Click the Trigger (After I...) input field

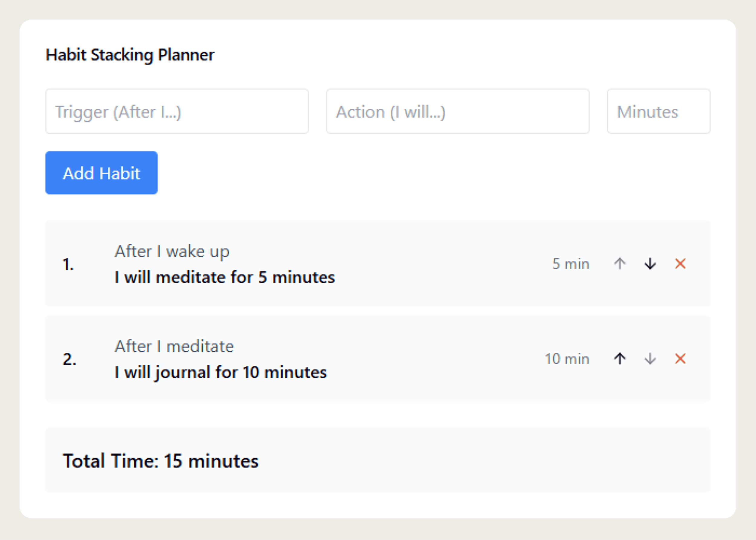click(177, 111)
